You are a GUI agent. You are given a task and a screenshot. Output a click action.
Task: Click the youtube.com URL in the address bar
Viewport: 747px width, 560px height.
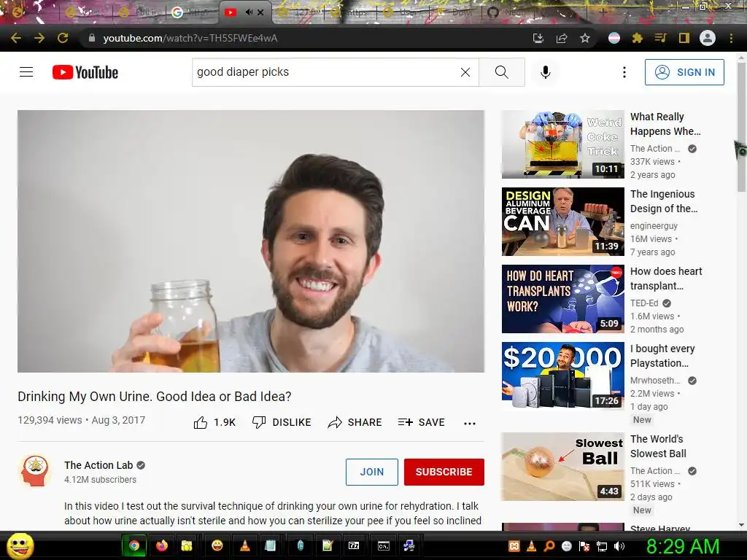190,38
